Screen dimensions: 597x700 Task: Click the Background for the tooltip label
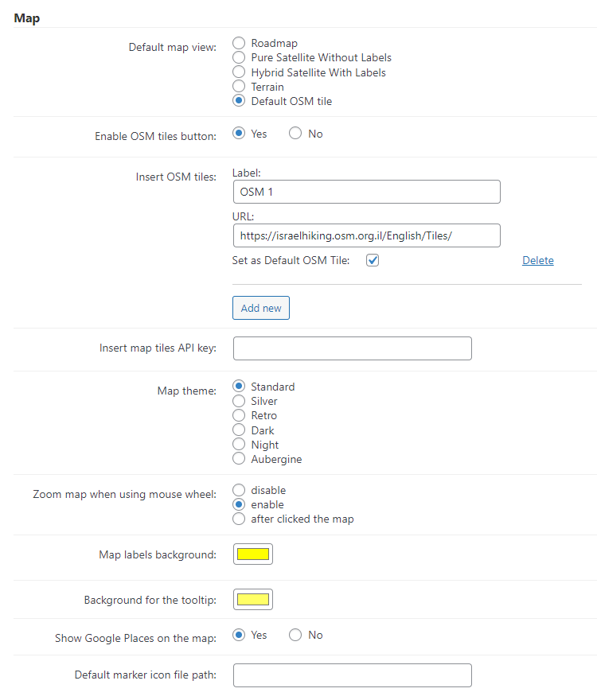[150, 600]
